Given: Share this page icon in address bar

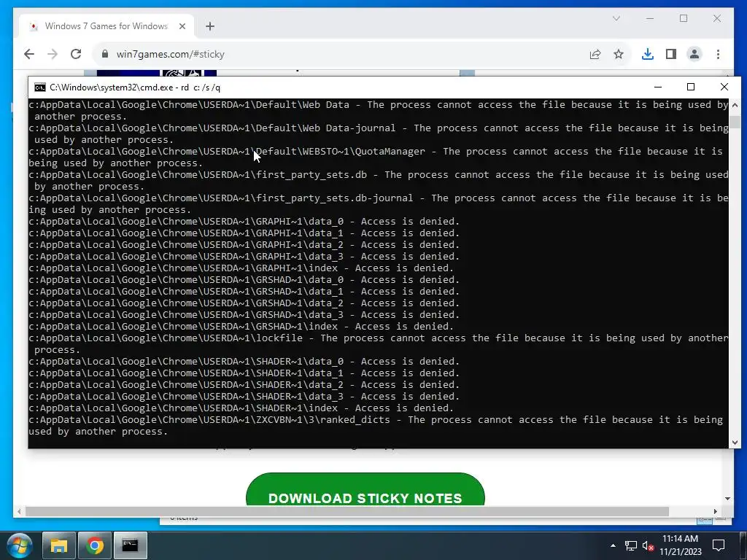Looking at the screenshot, I should 595,54.
